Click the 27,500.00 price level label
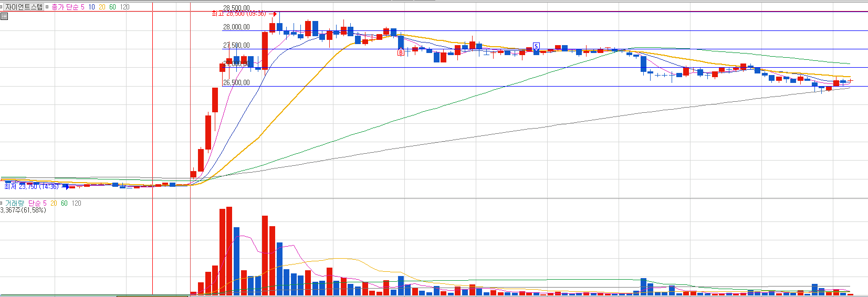The width and height of the screenshot is (868, 297). tap(236, 46)
